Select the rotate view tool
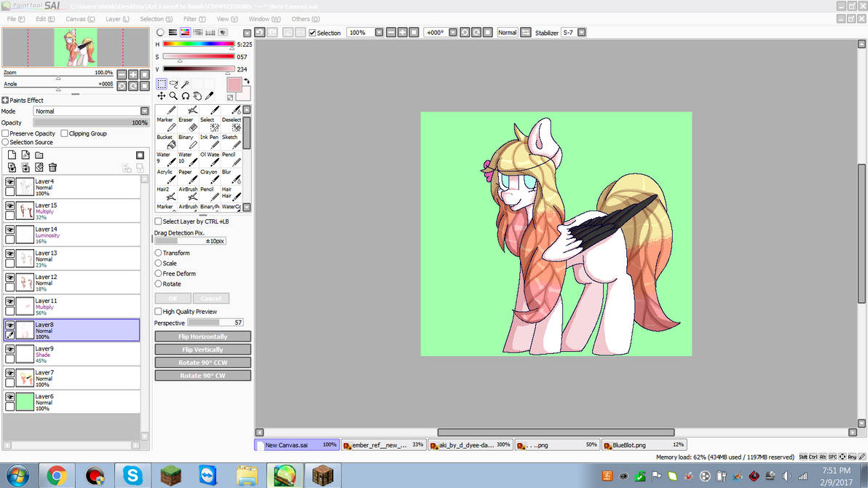 tap(186, 96)
